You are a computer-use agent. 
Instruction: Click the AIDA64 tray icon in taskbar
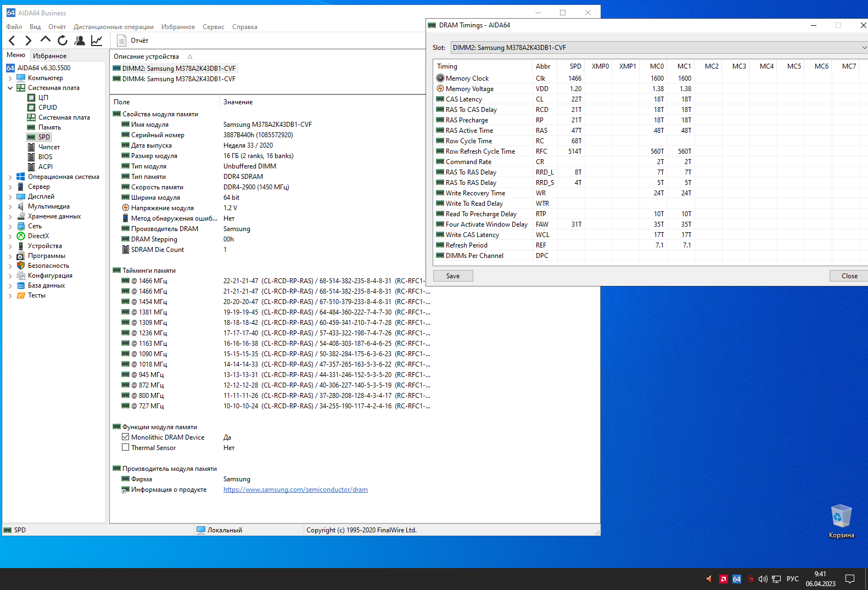click(737, 579)
